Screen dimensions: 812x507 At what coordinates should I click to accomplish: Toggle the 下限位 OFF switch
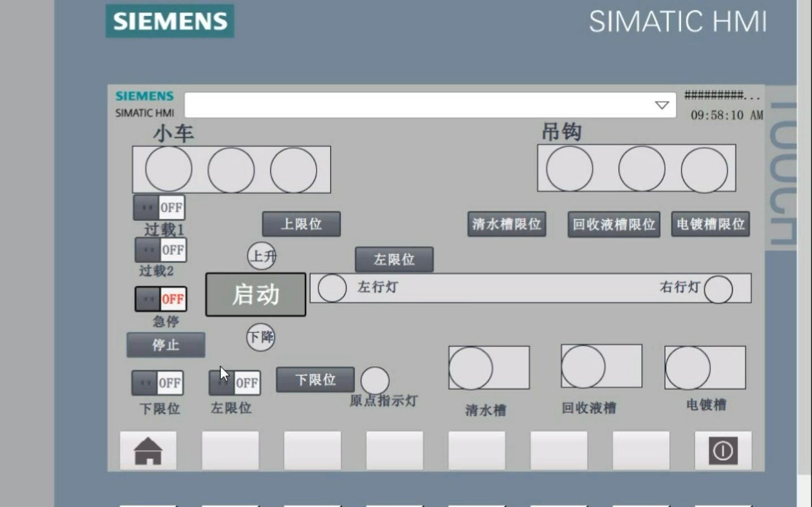pos(157,383)
